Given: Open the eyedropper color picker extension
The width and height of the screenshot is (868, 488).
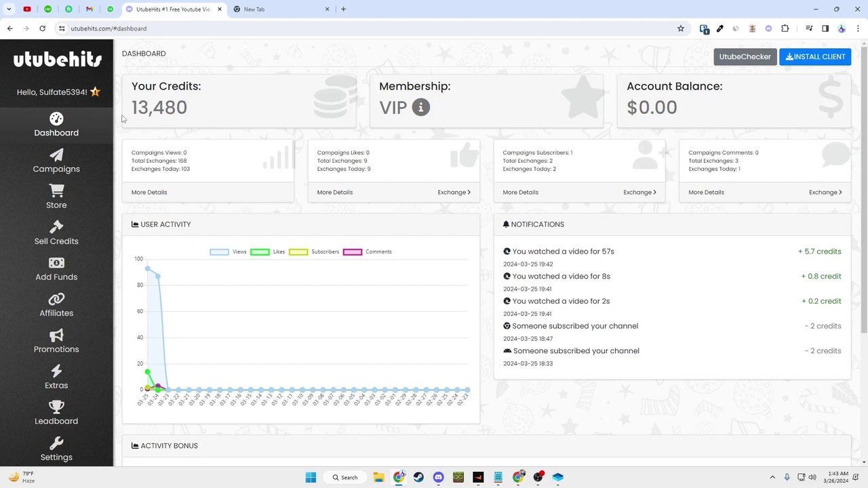Looking at the screenshot, I should point(720,28).
